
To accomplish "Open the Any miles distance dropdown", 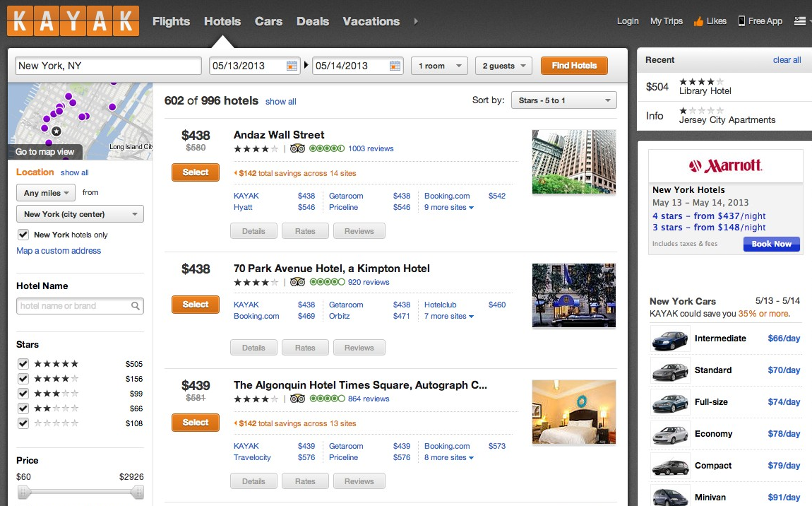I will (46, 193).
